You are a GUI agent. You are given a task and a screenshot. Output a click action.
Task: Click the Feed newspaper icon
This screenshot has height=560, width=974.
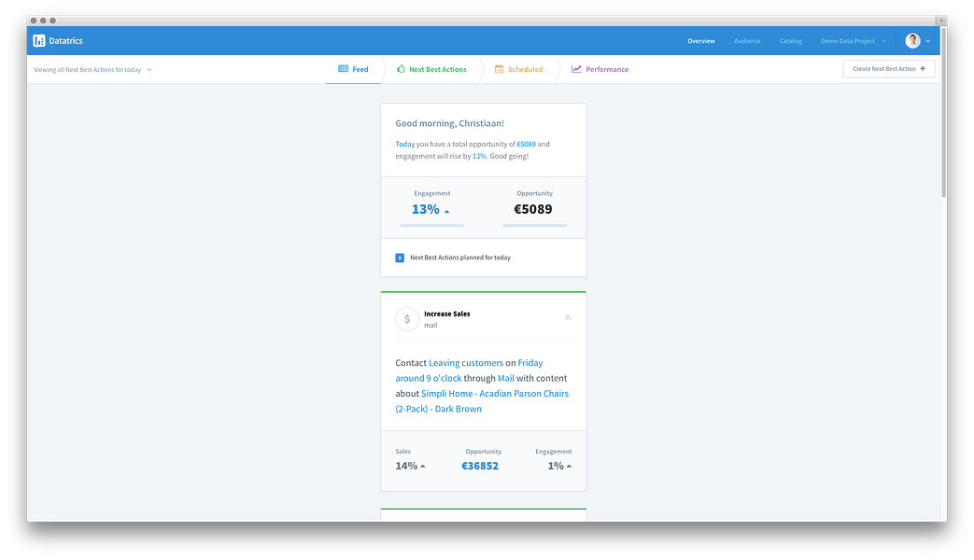click(x=343, y=69)
